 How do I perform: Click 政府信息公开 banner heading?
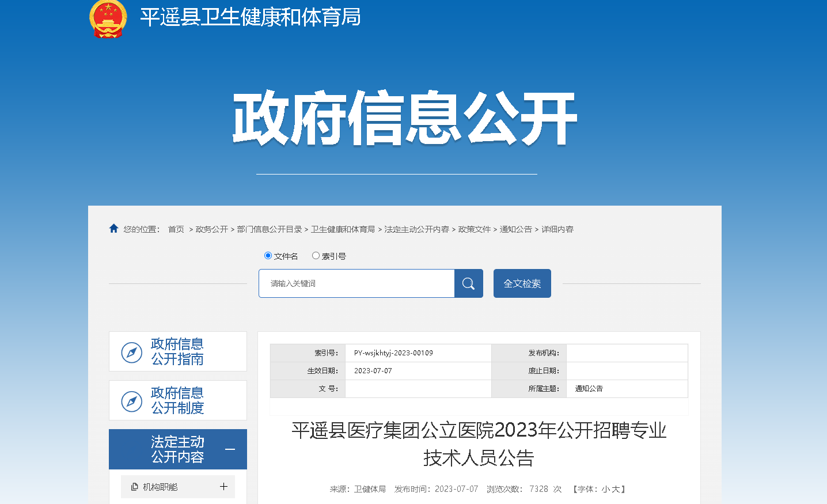[405, 119]
